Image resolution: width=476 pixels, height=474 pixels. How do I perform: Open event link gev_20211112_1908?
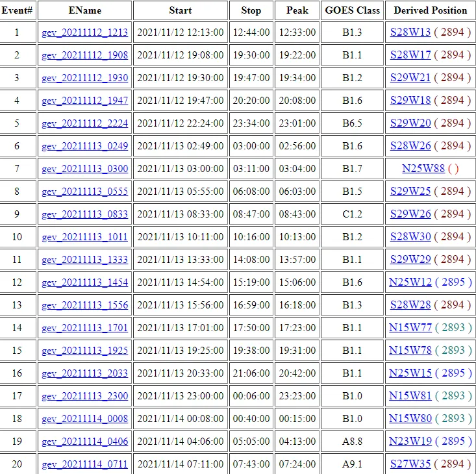(84, 55)
